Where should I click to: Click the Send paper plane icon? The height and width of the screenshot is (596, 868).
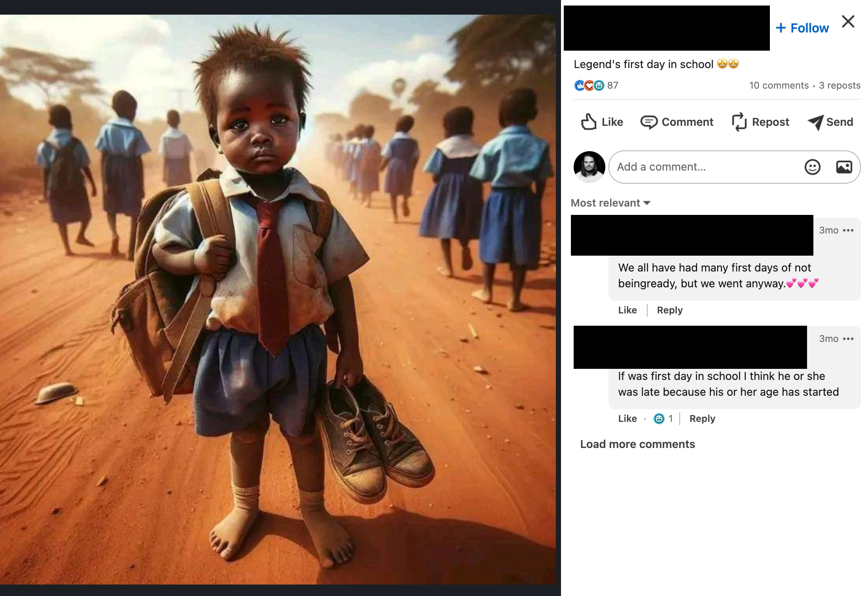815,122
